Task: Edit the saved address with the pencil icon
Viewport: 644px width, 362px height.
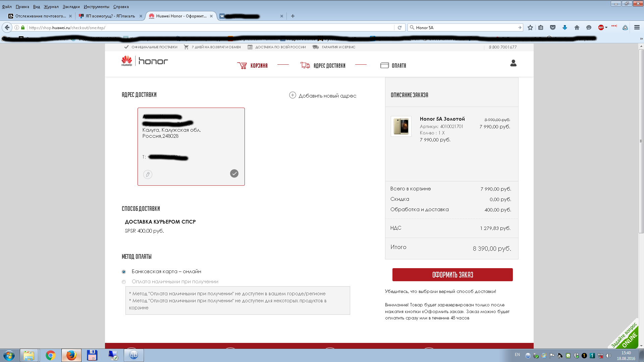Action: coord(148,174)
